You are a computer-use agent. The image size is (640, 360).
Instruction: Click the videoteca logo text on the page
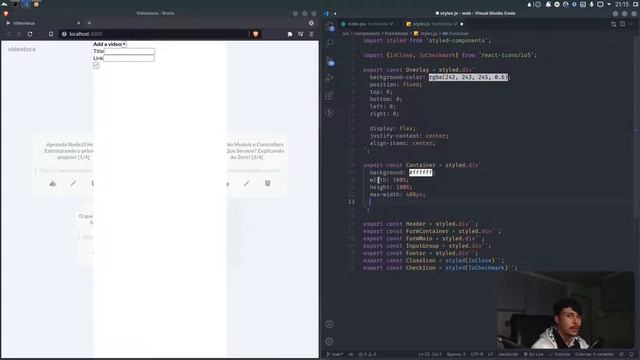click(x=22, y=49)
